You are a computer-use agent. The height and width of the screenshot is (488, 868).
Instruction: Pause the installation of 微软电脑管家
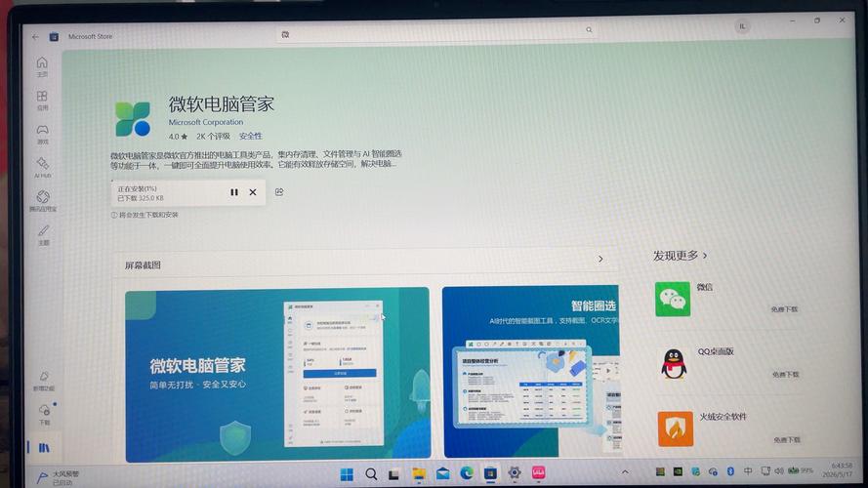pos(234,192)
